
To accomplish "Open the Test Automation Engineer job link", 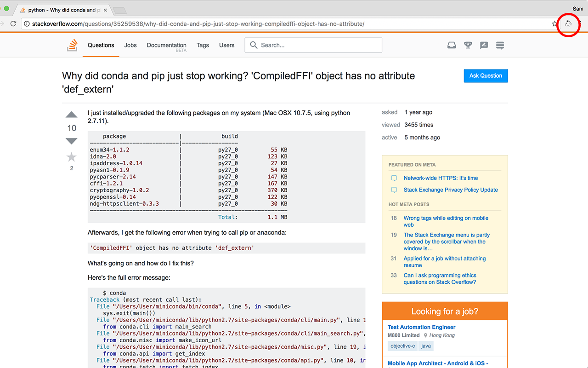I will [421, 328].
